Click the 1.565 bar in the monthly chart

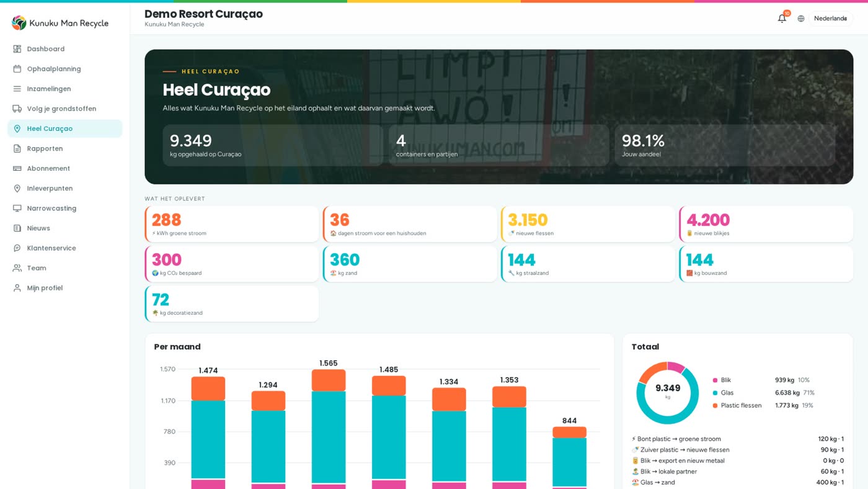[329, 429]
